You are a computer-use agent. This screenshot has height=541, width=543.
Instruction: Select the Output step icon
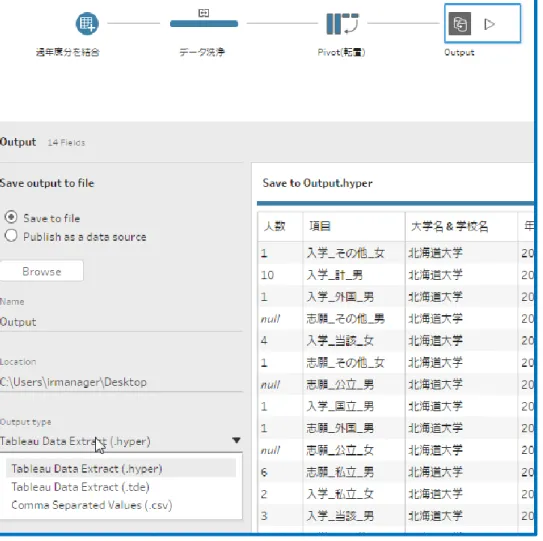click(460, 24)
